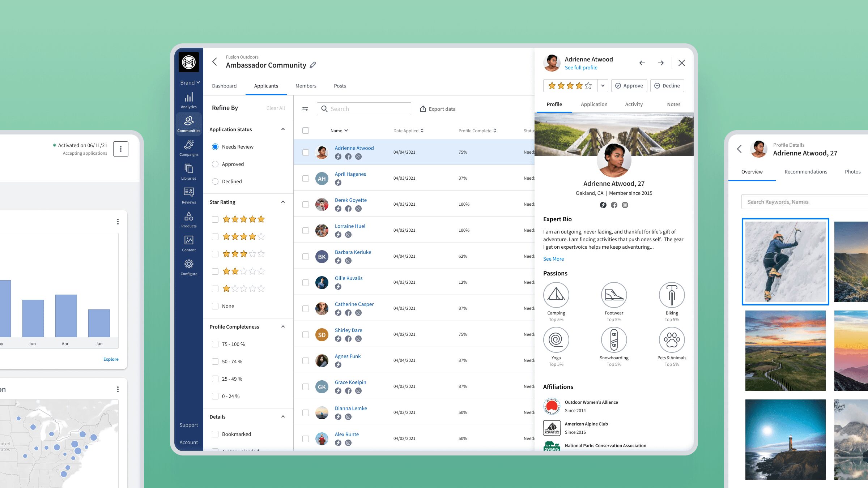The image size is (868, 488).
Task: Check the three-star rating filter
Action: click(215, 254)
